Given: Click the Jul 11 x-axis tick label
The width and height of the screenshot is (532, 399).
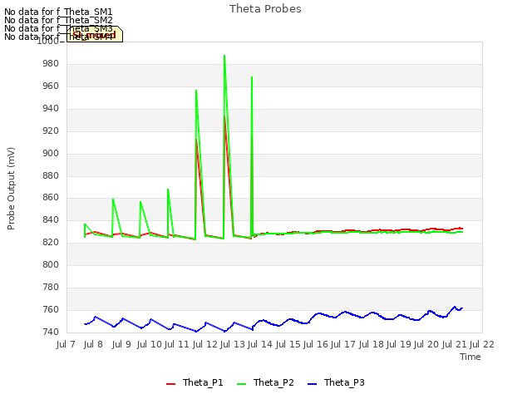Looking at the screenshot, I should 177,345.
